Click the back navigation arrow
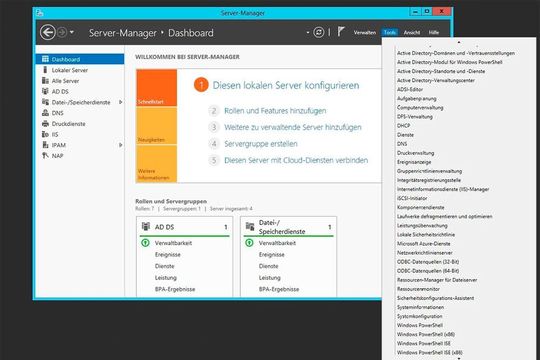 tap(48, 32)
